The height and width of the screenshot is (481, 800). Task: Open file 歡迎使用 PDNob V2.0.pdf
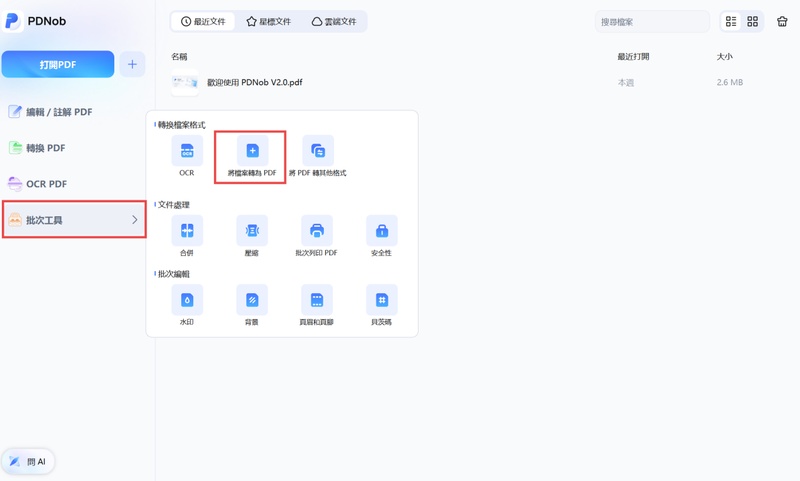click(254, 82)
